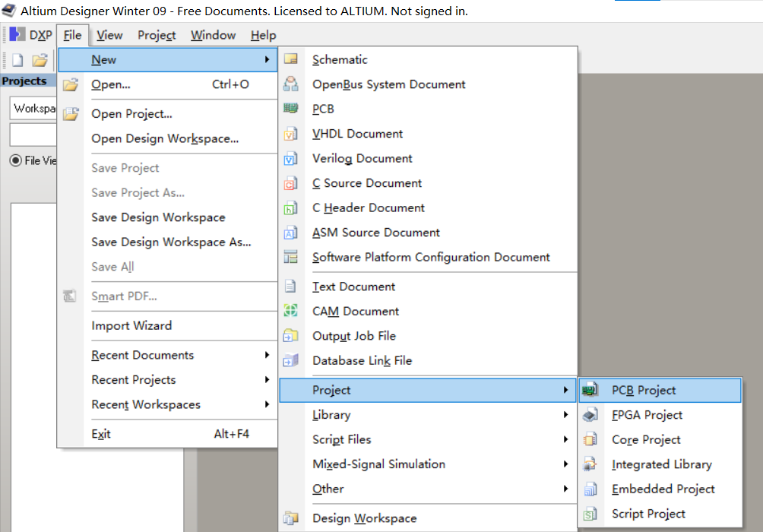Click the new document toolbar icon
This screenshot has width=763, height=532.
coord(17,60)
